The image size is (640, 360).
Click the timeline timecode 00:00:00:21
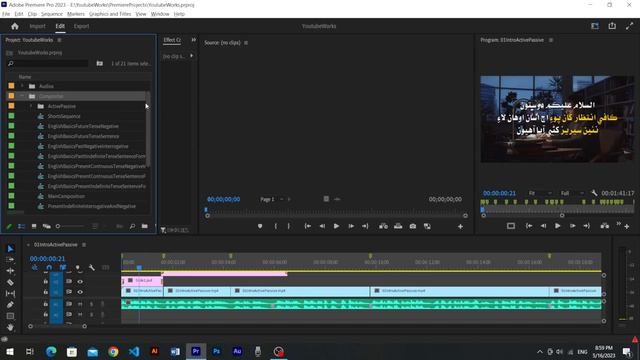pos(47,258)
